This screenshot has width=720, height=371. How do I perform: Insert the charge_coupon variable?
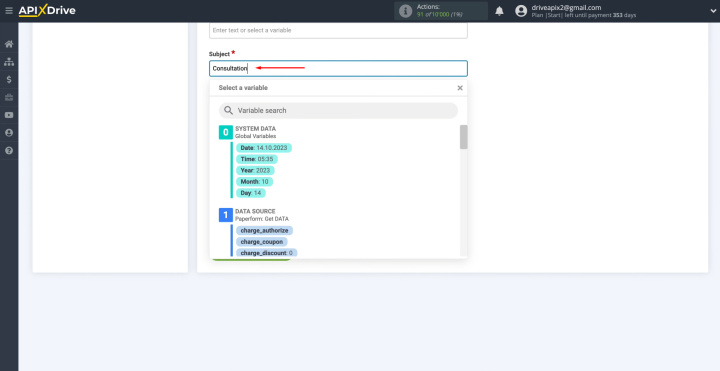(x=262, y=242)
